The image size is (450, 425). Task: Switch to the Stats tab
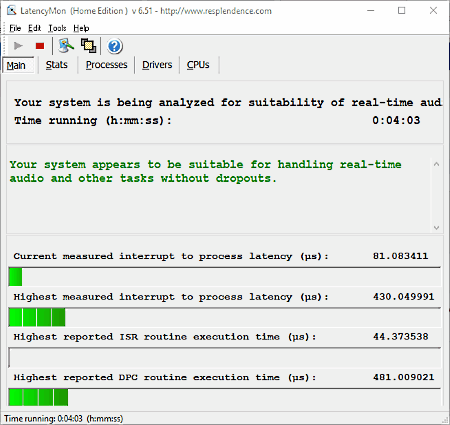[x=57, y=65]
